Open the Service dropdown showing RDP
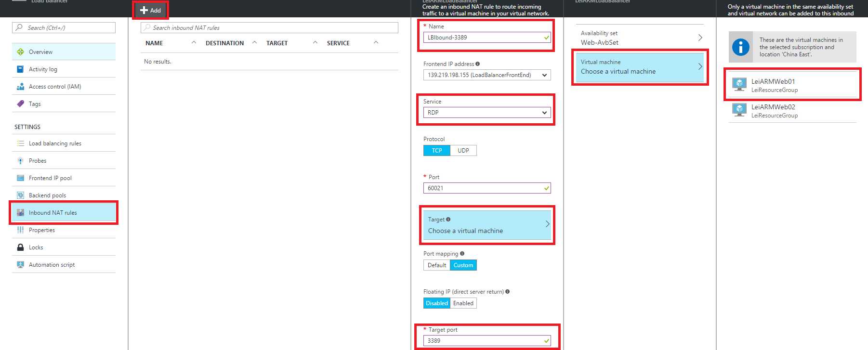The width and height of the screenshot is (868, 350). click(x=487, y=112)
